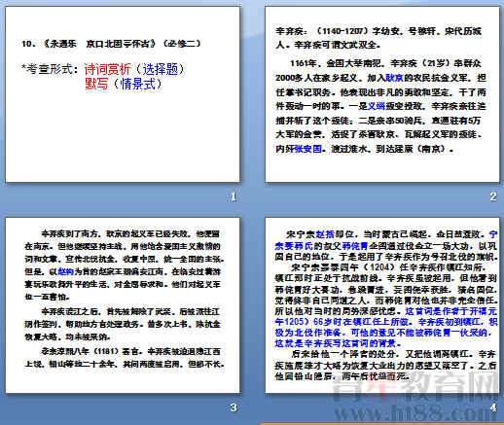Click blue name 张安国 on slide 2
Image resolution: width=504 pixels, height=425 pixels.
[307, 149]
